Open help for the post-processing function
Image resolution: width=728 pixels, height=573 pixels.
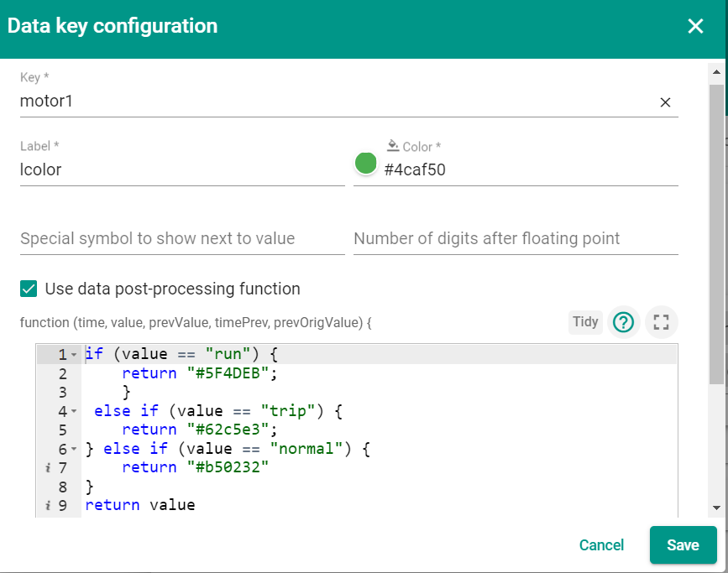coord(623,322)
